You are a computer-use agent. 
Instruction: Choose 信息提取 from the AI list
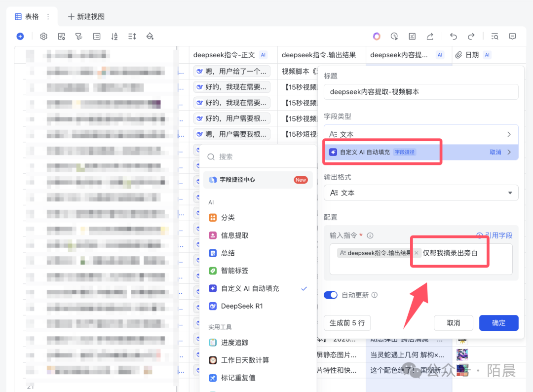pyautogui.click(x=258, y=235)
